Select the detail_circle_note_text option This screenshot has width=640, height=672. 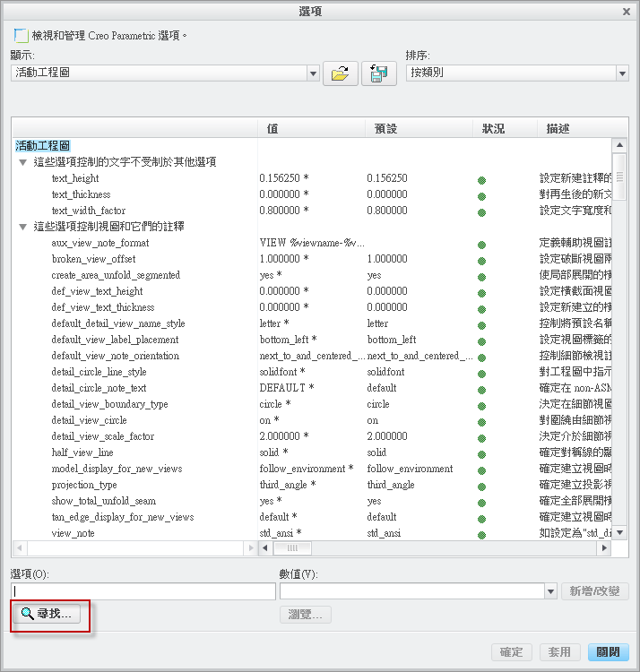point(99,388)
